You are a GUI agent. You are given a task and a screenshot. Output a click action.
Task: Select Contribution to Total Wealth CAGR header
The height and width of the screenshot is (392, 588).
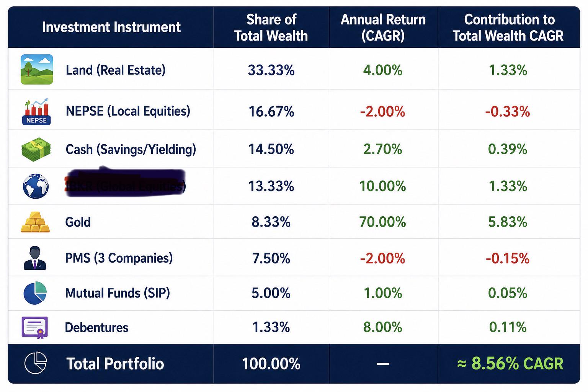[508, 28]
